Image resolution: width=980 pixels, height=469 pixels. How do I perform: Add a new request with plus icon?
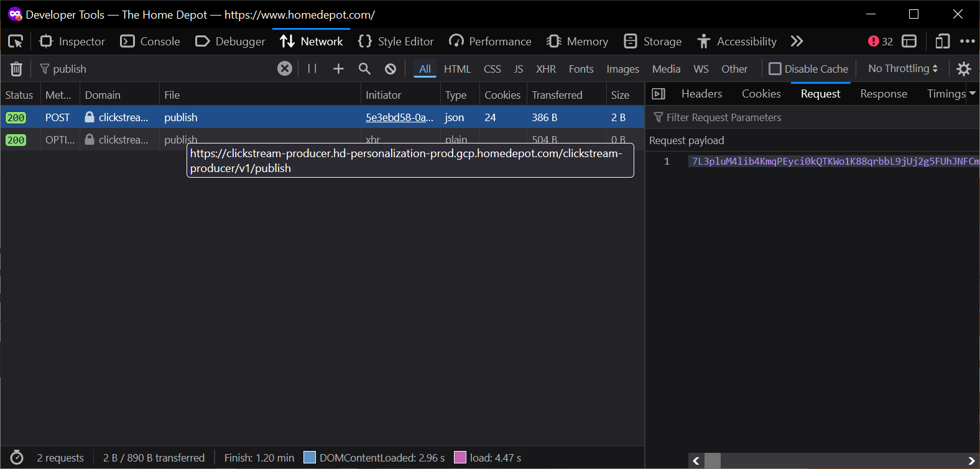(338, 69)
